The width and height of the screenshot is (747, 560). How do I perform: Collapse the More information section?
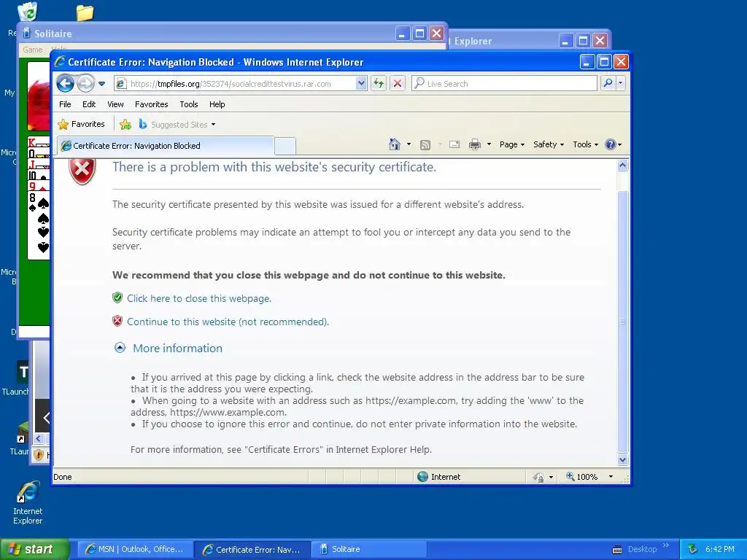120,348
